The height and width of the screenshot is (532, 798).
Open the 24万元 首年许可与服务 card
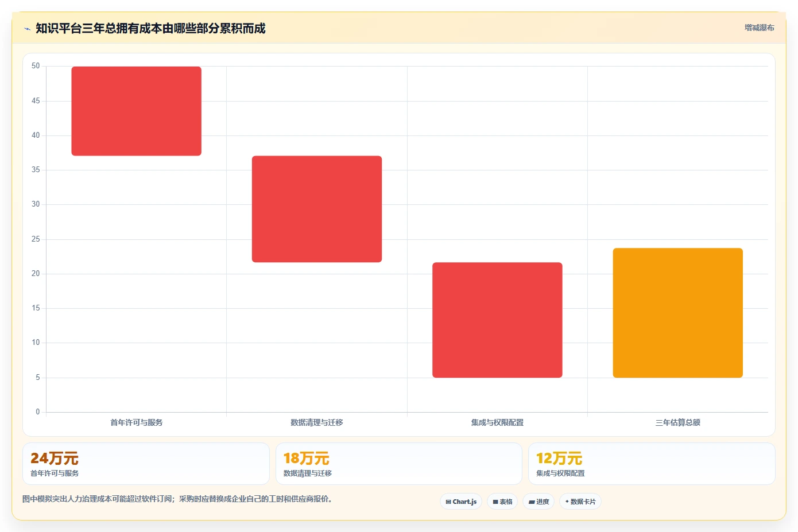point(146,464)
